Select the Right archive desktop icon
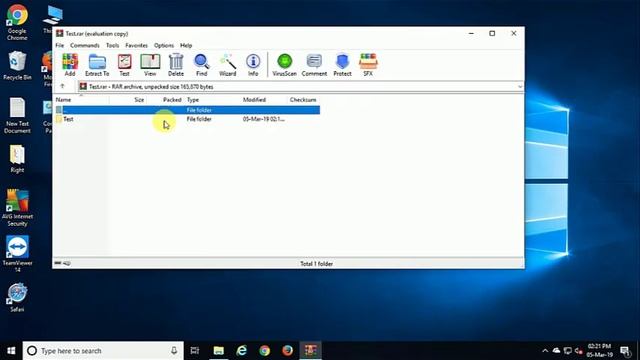640x360 pixels. pyautogui.click(x=17, y=159)
